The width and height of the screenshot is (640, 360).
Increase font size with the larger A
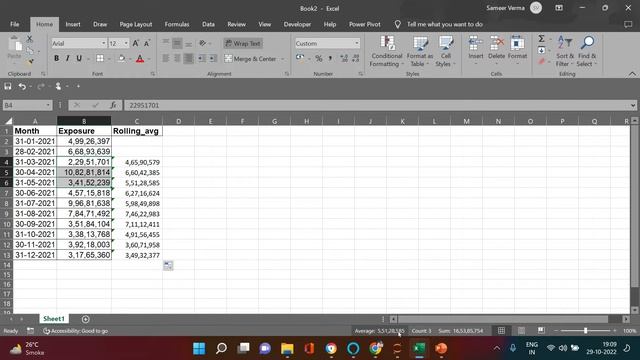[x=136, y=43]
